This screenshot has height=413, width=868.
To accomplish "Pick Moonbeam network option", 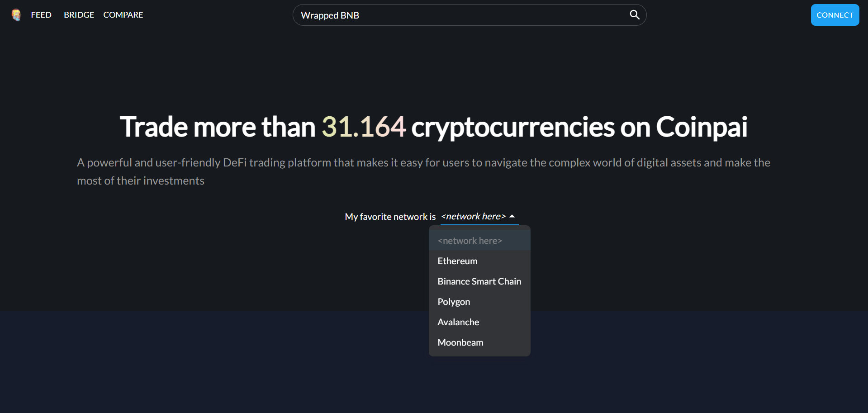I will (479, 342).
